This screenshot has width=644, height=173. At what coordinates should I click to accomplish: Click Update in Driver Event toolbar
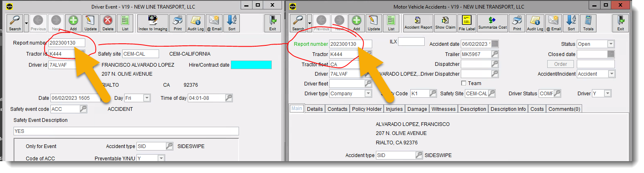tap(91, 23)
